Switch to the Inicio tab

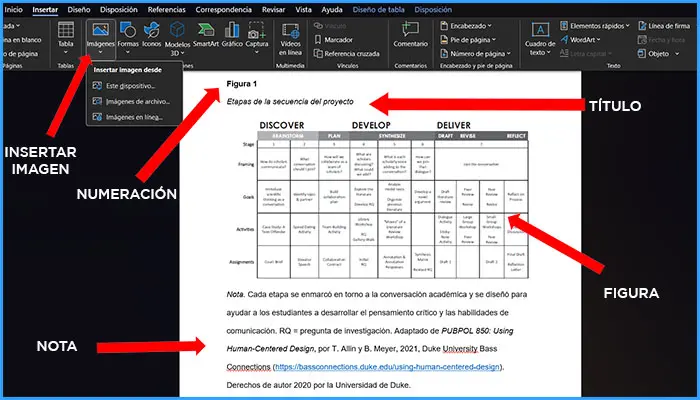click(13, 9)
